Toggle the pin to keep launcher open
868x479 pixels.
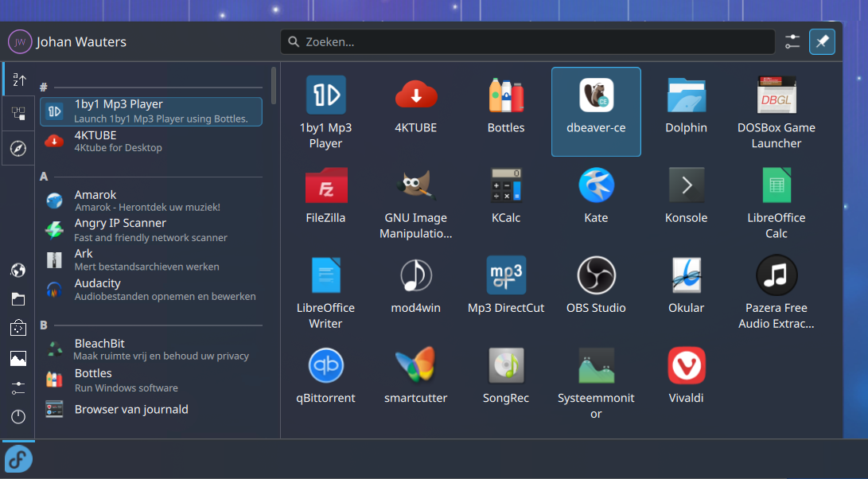[822, 41]
